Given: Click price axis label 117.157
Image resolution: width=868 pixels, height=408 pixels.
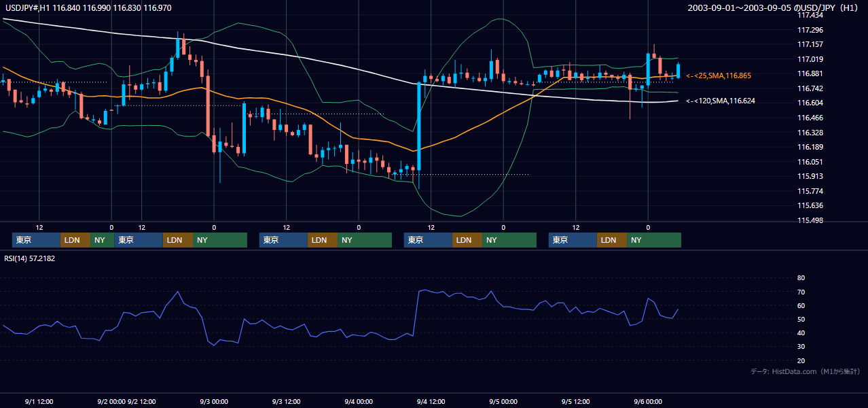Looking at the screenshot, I should pos(810,44).
